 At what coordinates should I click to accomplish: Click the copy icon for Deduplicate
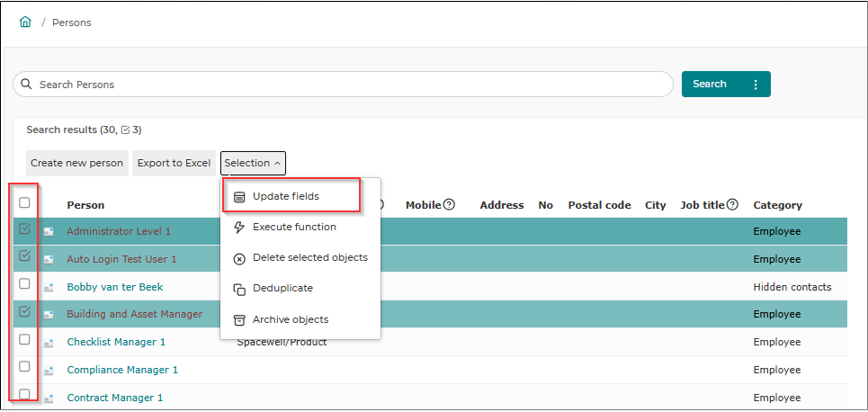click(239, 289)
